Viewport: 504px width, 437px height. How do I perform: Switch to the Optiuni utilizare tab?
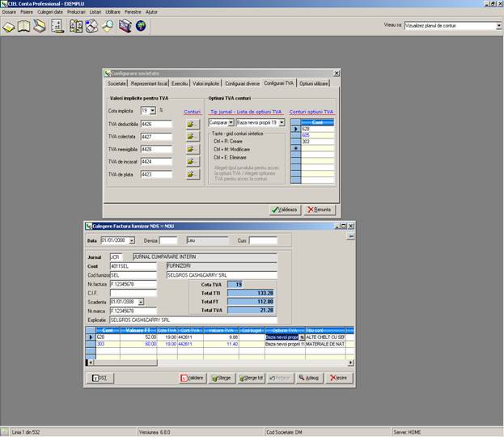coord(313,83)
